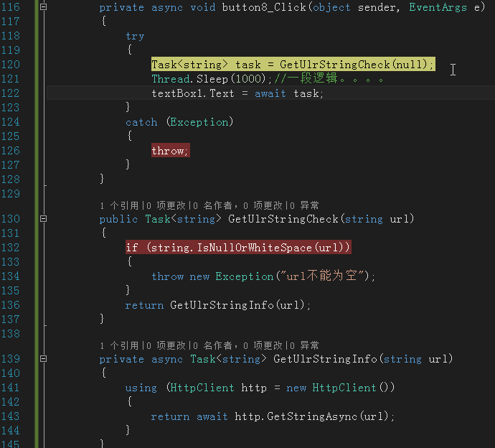Screen dimensions: 495x448
Task: Click 'throw new Exception' statement
Action: point(263,276)
